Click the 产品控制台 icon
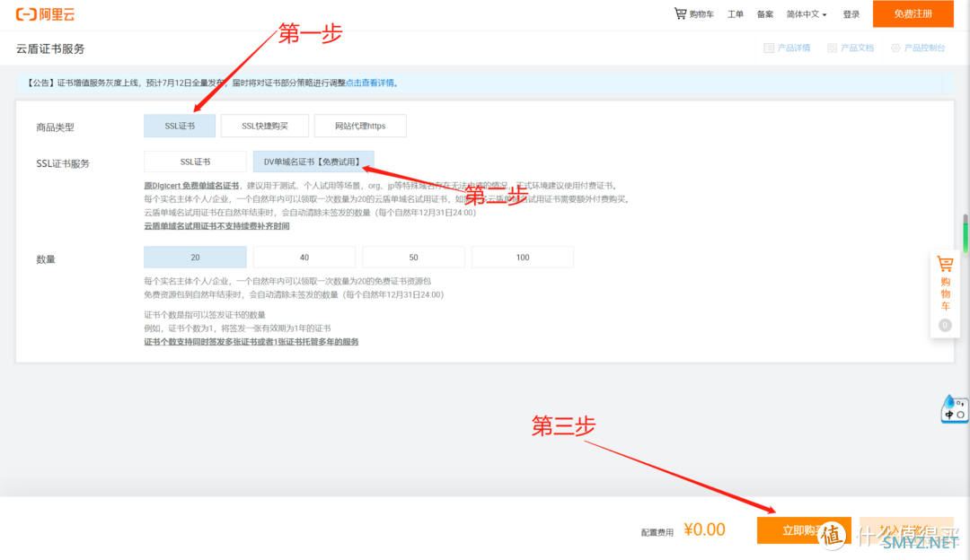 (x=895, y=48)
